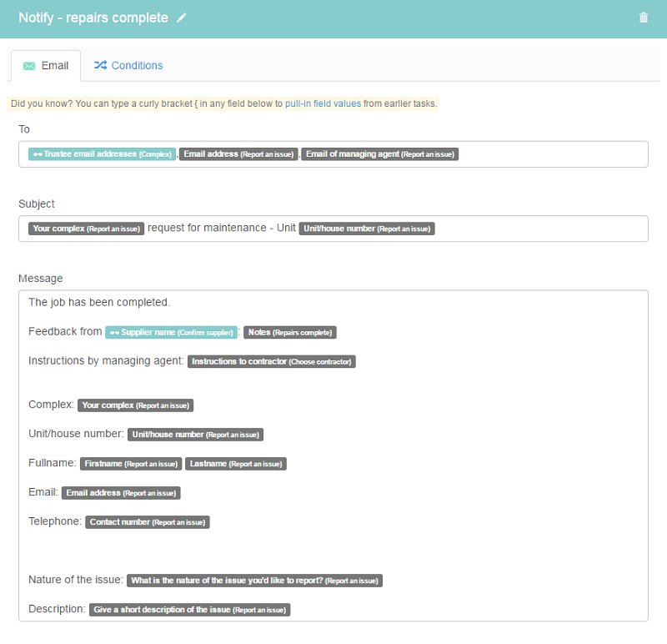The image size is (667, 644).
Task: Delete task using the trash icon
Action: (x=643, y=18)
